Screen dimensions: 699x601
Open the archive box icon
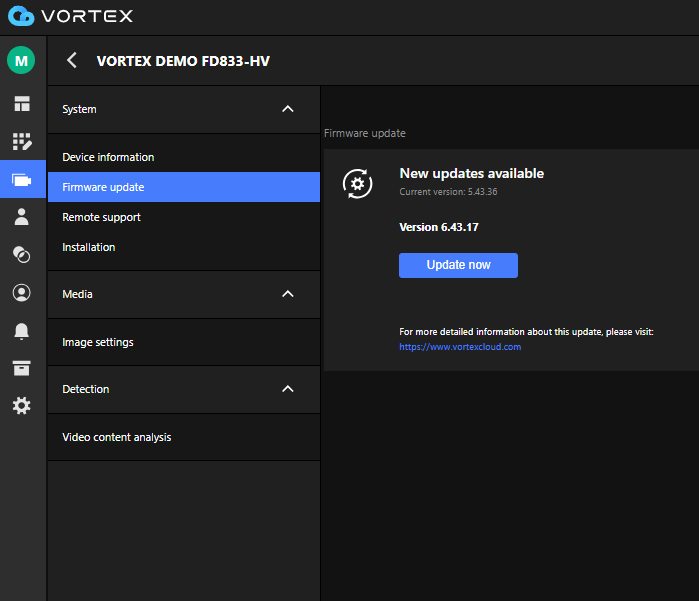coord(21,368)
